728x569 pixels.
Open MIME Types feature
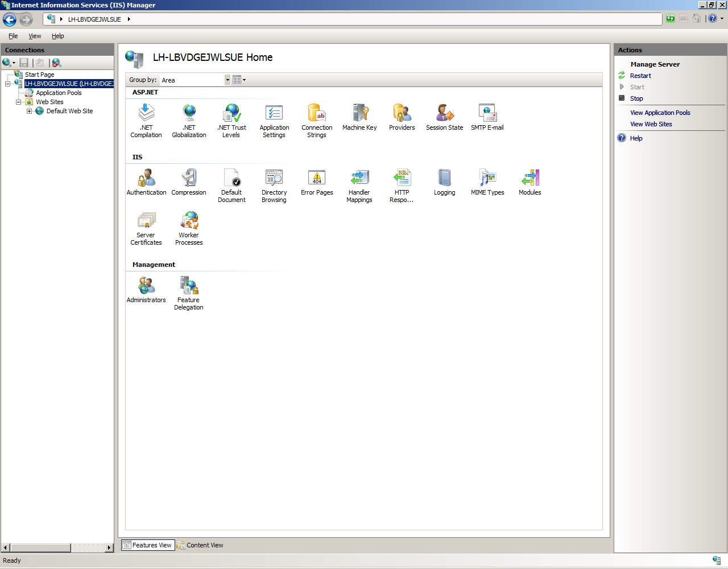487,182
